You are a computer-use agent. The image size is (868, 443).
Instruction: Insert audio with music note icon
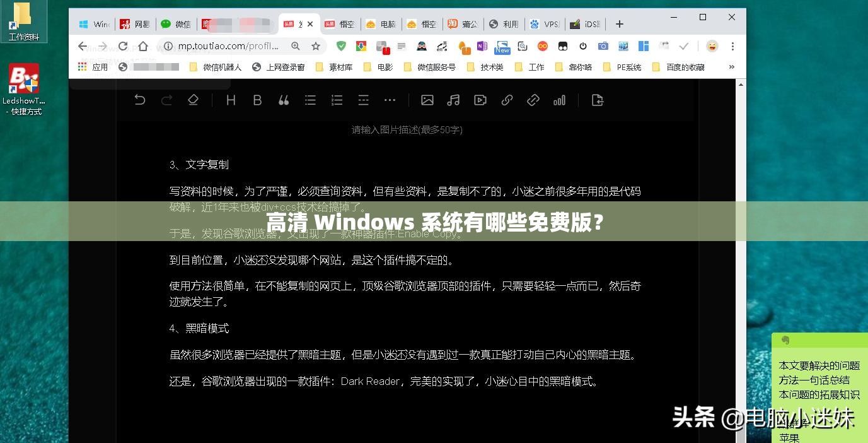point(453,100)
